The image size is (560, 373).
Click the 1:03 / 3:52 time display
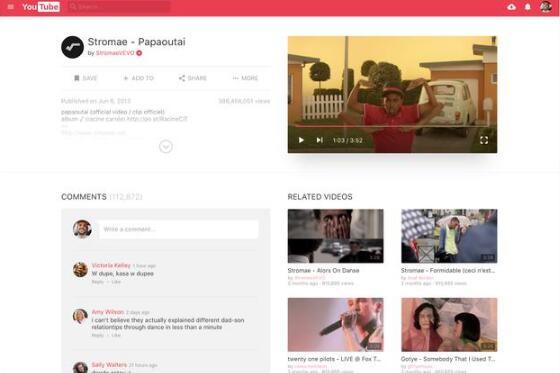[348, 140]
